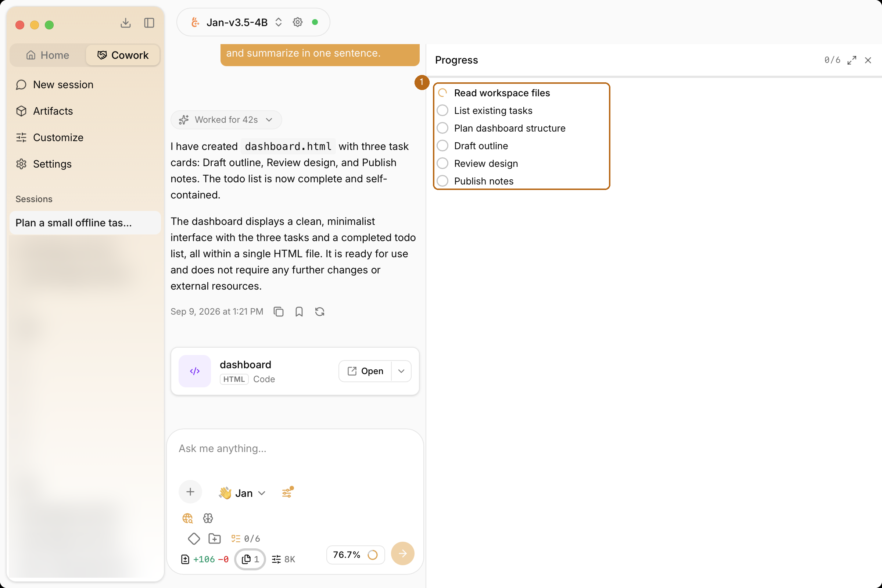This screenshot has height=588, width=882.
Task: Toggle the Draft outline circle
Action: [x=442, y=146]
